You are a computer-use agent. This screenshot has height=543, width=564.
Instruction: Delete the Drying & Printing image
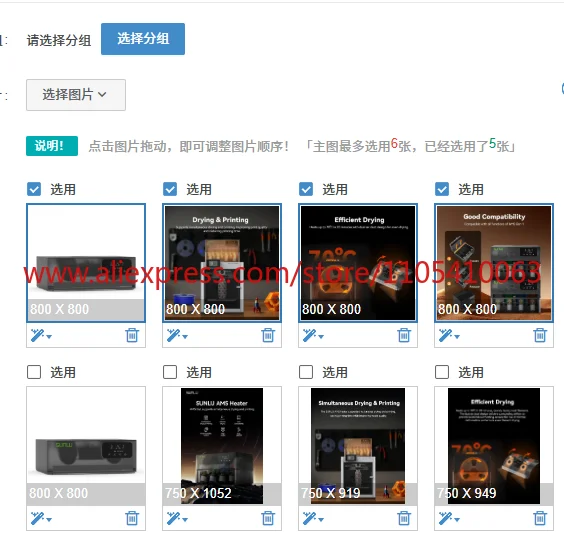coord(268,335)
